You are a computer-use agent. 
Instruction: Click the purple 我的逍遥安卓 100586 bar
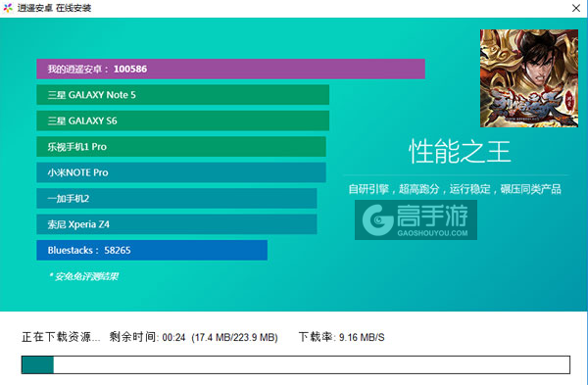(230, 69)
